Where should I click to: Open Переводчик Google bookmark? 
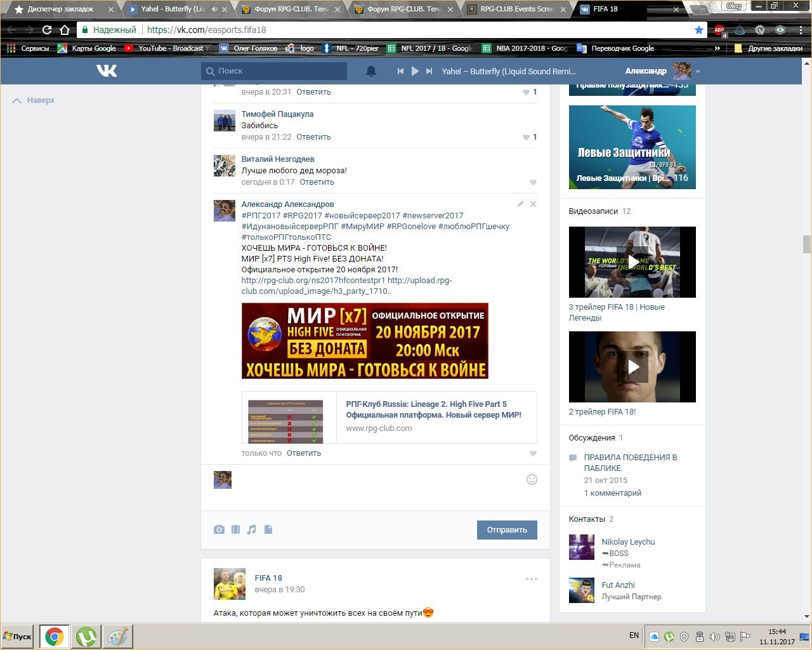coord(615,48)
